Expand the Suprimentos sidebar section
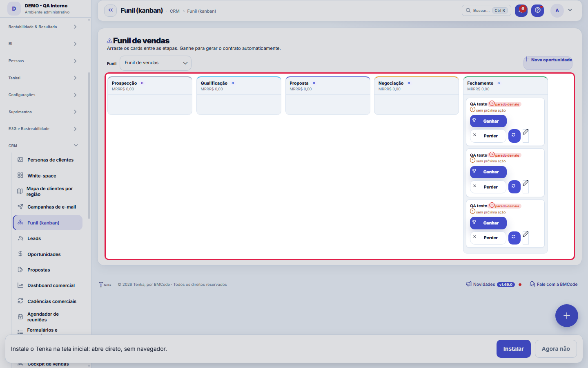Screen dimensions: 588x368 (43, 112)
